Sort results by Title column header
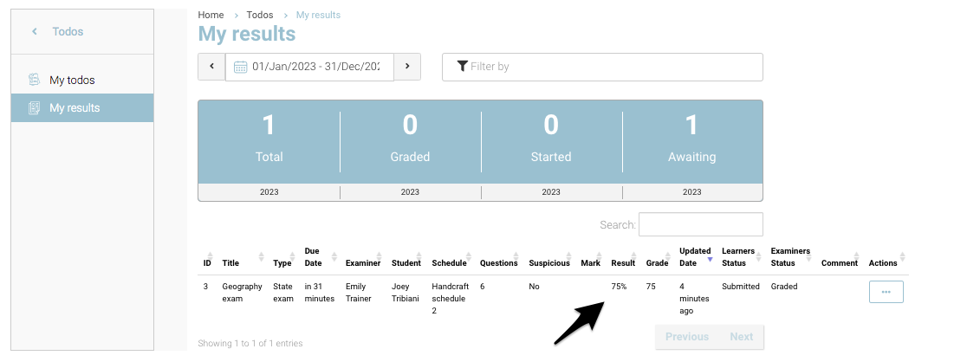Viewport: 980px width, 362px height. (230, 263)
